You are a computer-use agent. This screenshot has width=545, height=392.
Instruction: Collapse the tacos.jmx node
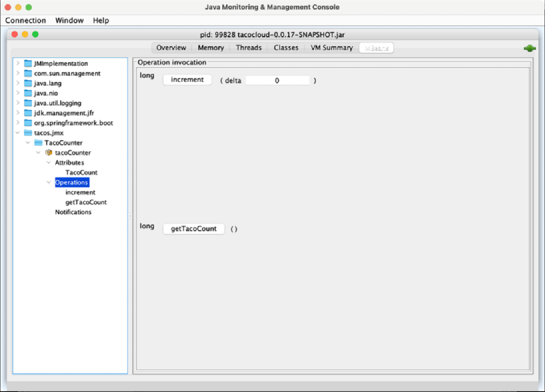(x=18, y=133)
